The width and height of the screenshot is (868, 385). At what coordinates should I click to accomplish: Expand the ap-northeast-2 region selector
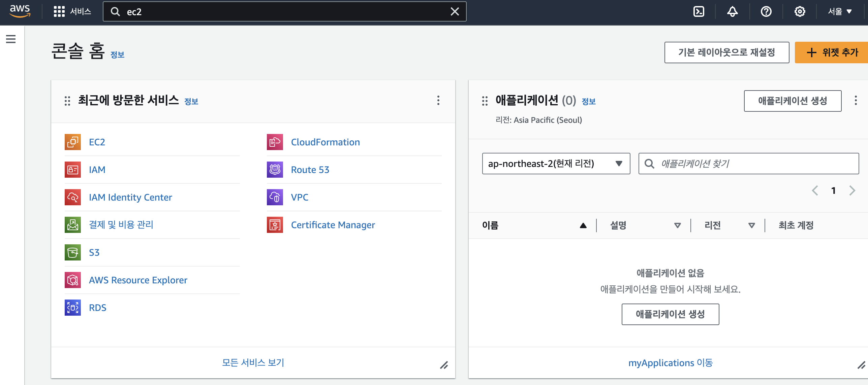[556, 164]
